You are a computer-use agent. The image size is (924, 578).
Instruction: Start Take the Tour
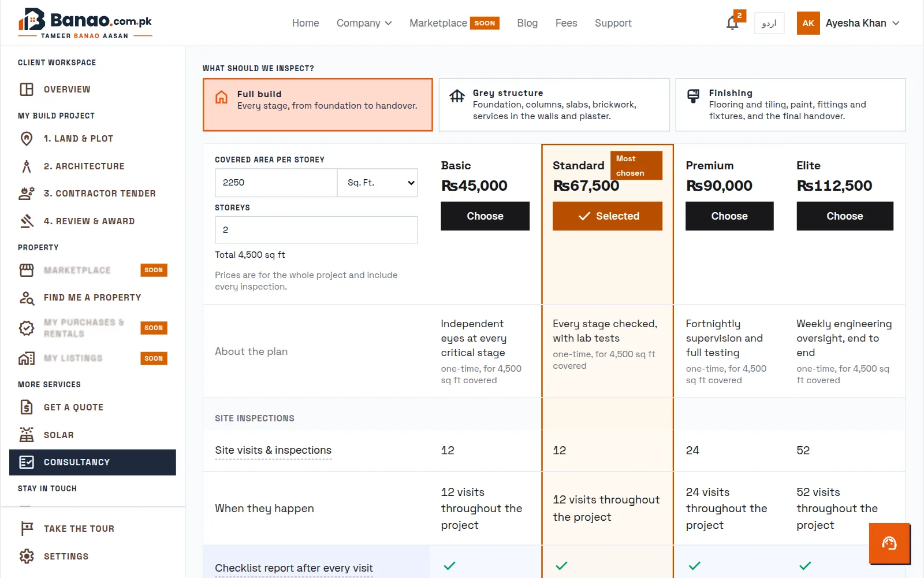point(92,529)
